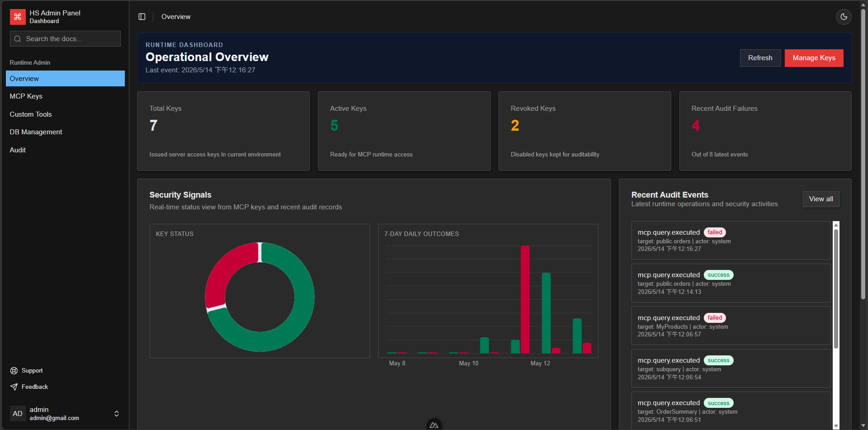Switch theme with the moon icon
The width and height of the screenshot is (868, 430).
tap(844, 17)
